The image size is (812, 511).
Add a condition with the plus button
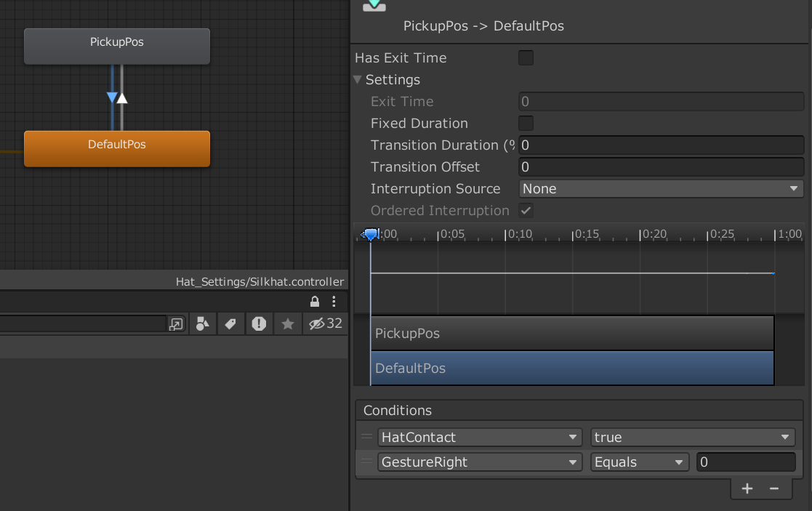coord(747,488)
